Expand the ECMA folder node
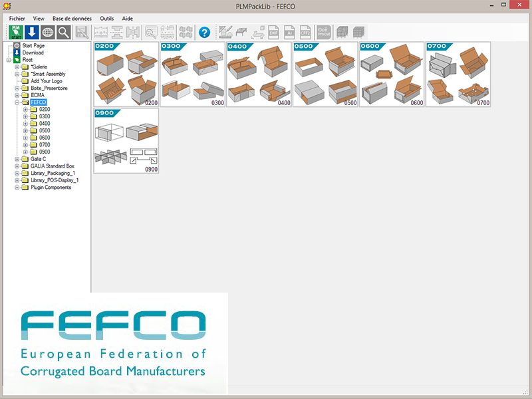This screenshot has height=399, width=532. tap(17, 95)
